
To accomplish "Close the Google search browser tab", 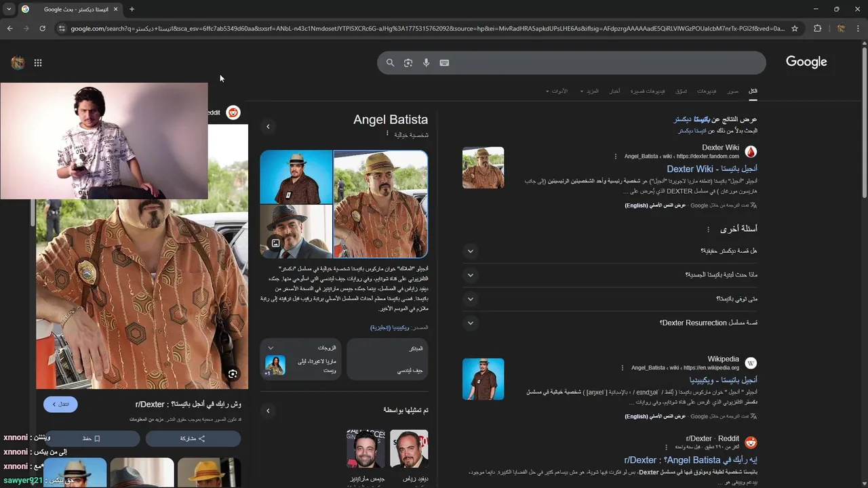I will [115, 9].
